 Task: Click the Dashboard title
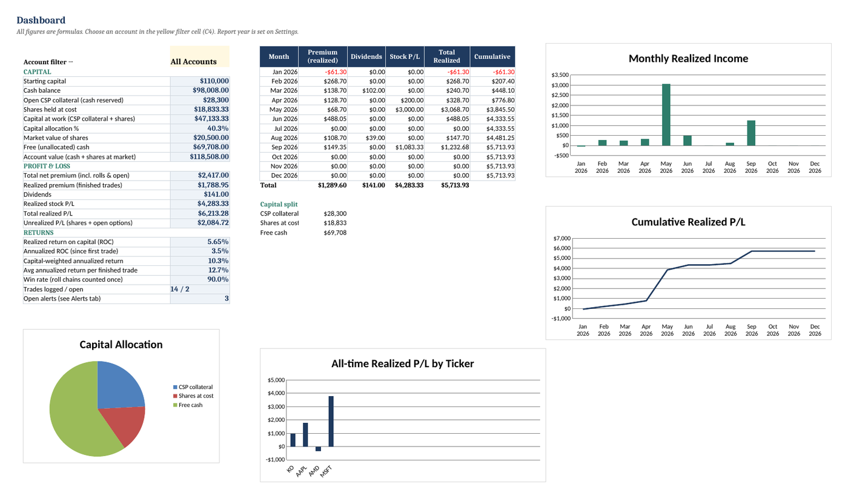pyautogui.click(x=41, y=21)
